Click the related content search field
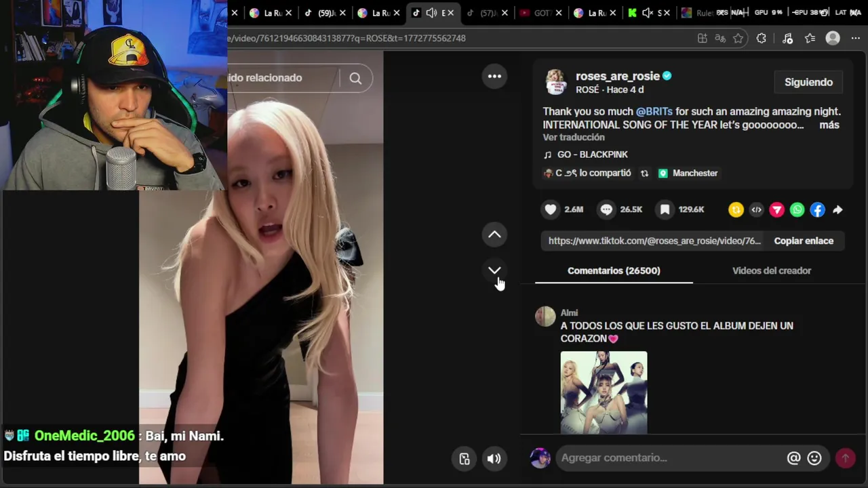This screenshot has width=868, height=488. tap(283, 78)
